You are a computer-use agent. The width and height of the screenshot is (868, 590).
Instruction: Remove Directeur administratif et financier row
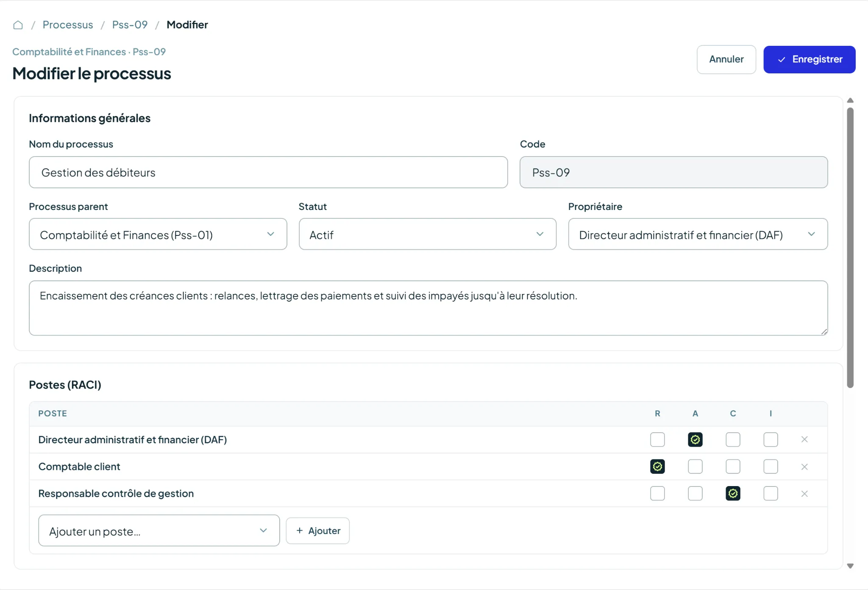click(x=804, y=439)
